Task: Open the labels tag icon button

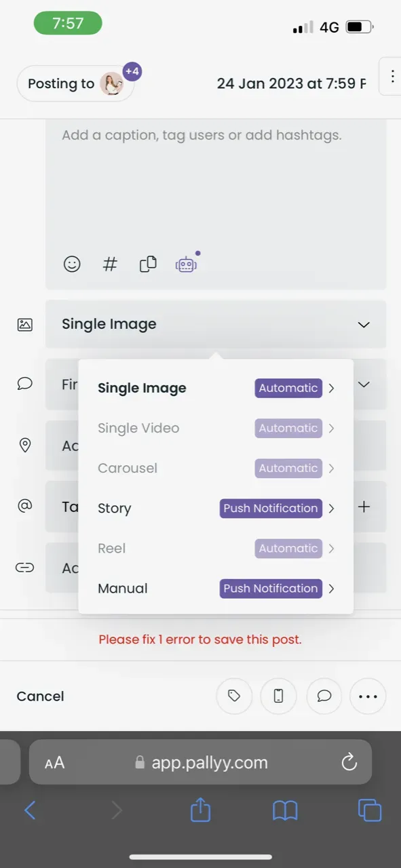Action: pos(234,696)
